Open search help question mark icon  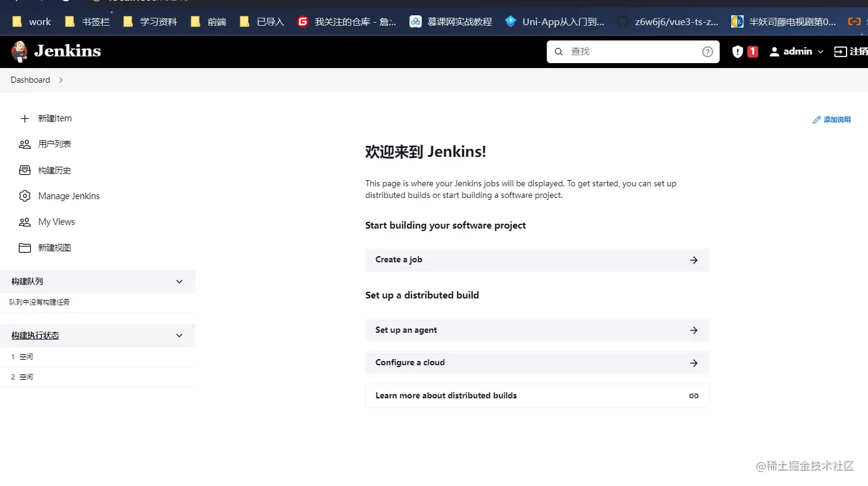coord(707,51)
